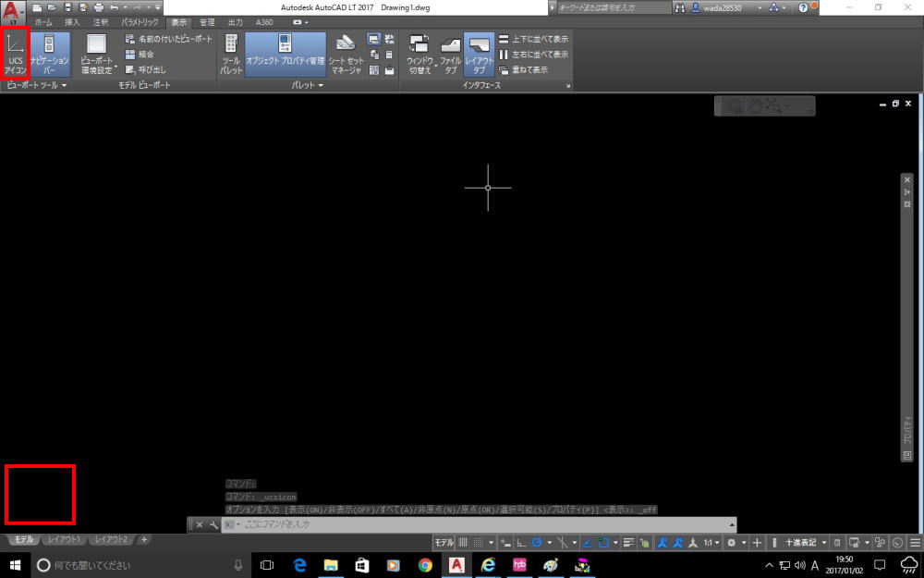The height and width of the screenshot is (578, 924).
Task: Click the command line input field
Action: 479,524
